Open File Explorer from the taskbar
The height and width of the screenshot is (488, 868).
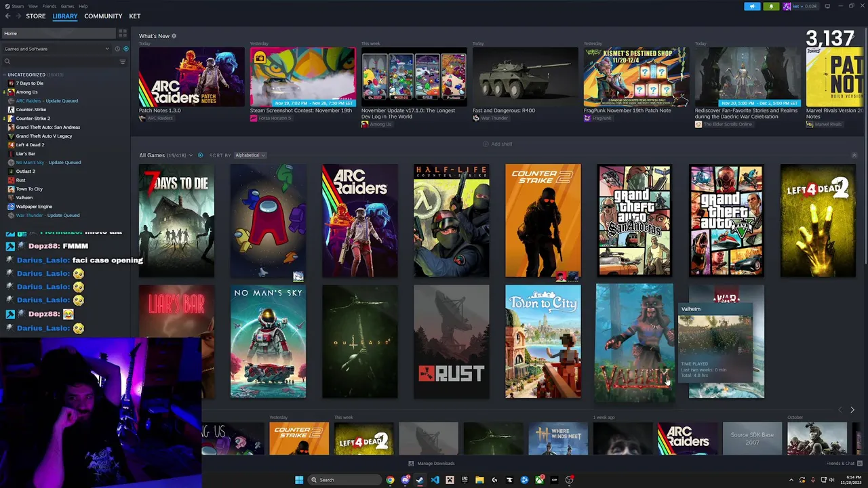(x=479, y=480)
